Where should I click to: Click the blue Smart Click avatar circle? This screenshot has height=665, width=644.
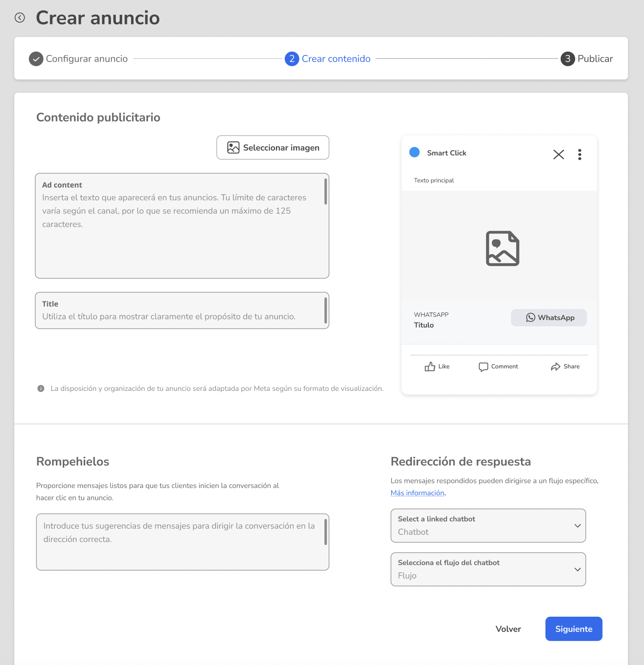coord(414,152)
